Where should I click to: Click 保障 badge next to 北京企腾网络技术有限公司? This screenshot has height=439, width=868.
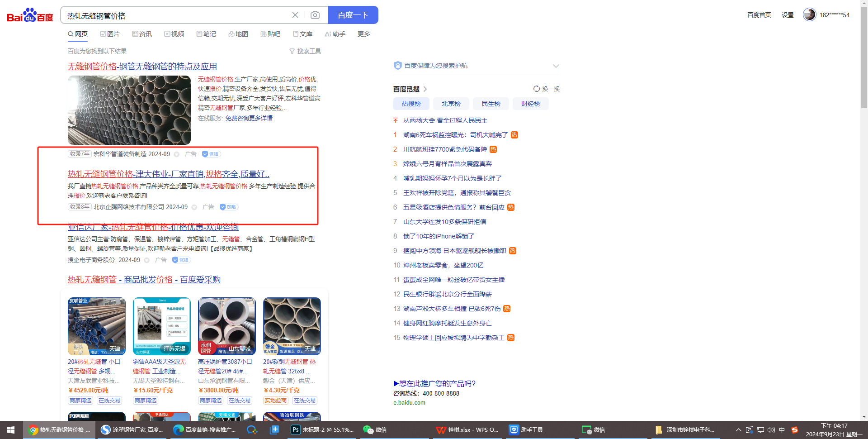(x=229, y=207)
